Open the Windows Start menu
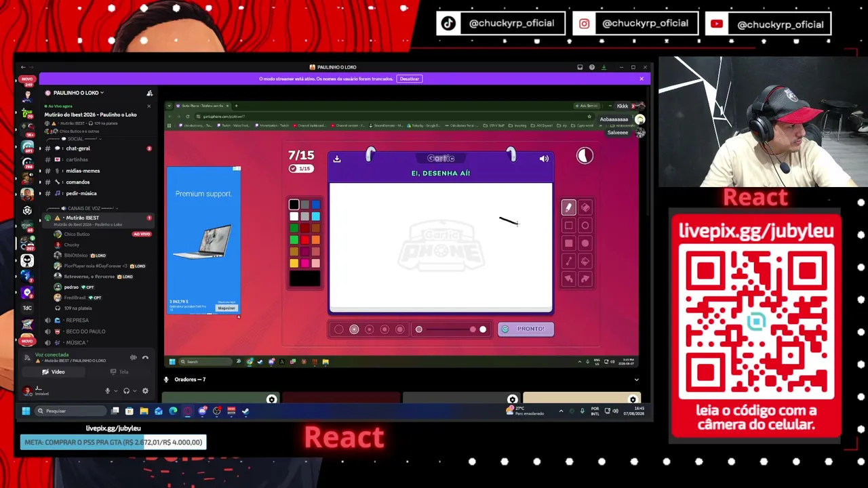868x488 pixels. click(x=26, y=411)
